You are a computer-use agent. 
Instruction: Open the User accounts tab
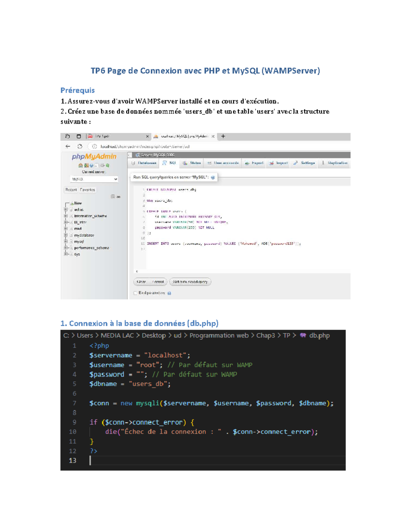coord(223,163)
